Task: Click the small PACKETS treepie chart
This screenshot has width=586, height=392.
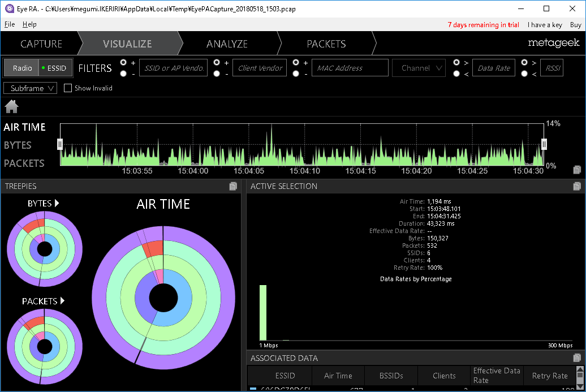Action: (45, 346)
